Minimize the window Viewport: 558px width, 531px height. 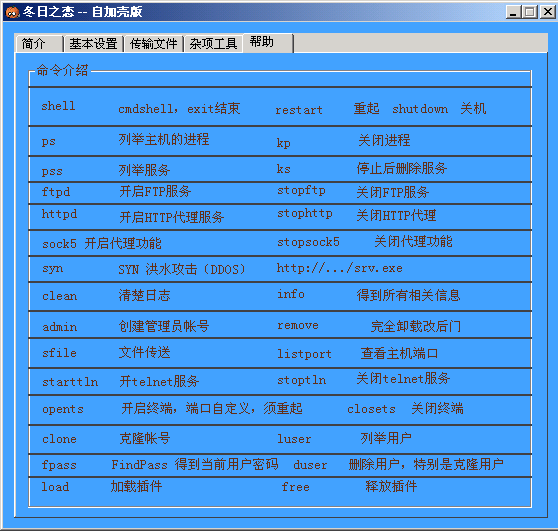click(514, 12)
